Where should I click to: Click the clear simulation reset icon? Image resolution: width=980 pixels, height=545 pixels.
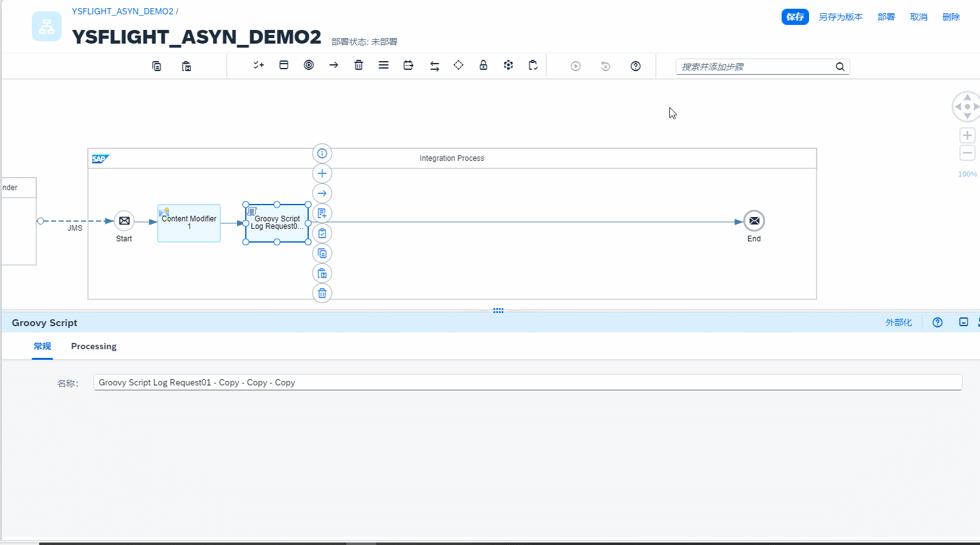pyautogui.click(x=606, y=66)
